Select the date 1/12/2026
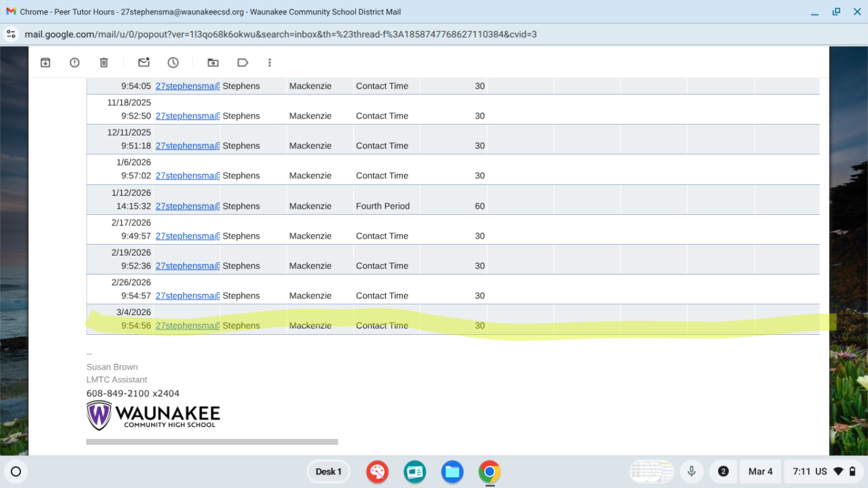 [x=131, y=192]
